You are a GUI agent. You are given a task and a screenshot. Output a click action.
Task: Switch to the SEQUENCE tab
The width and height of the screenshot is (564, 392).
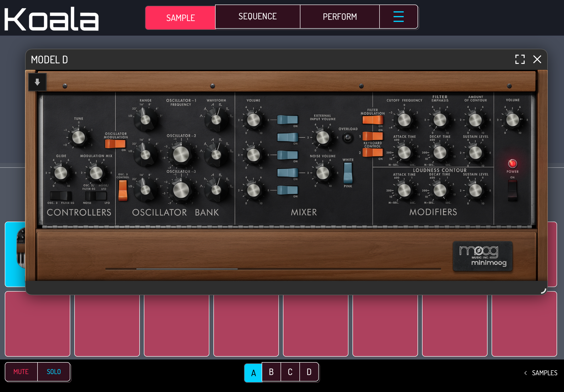point(258,16)
